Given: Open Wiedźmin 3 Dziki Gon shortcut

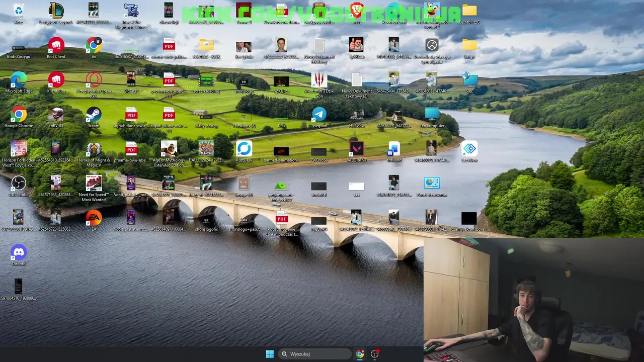Looking at the screenshot, I should pos(319,84).
